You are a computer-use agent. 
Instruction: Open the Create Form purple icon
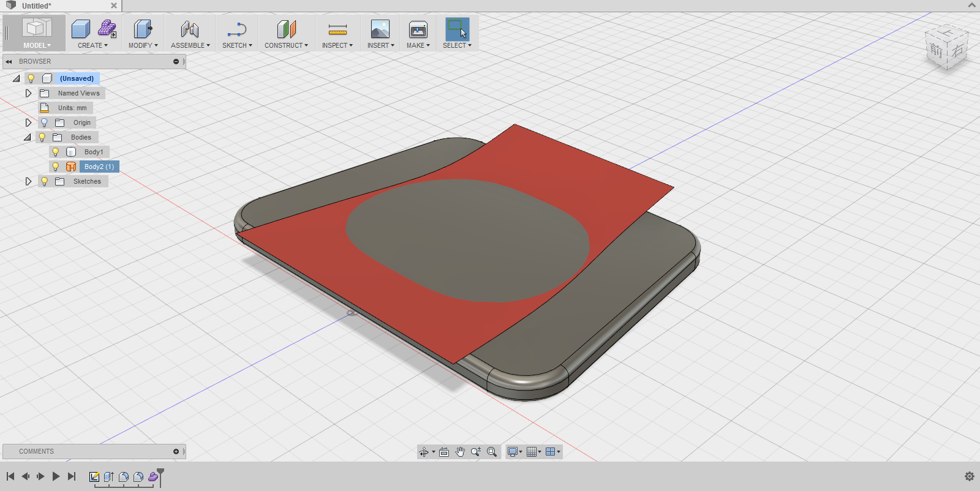coord(107,29)
